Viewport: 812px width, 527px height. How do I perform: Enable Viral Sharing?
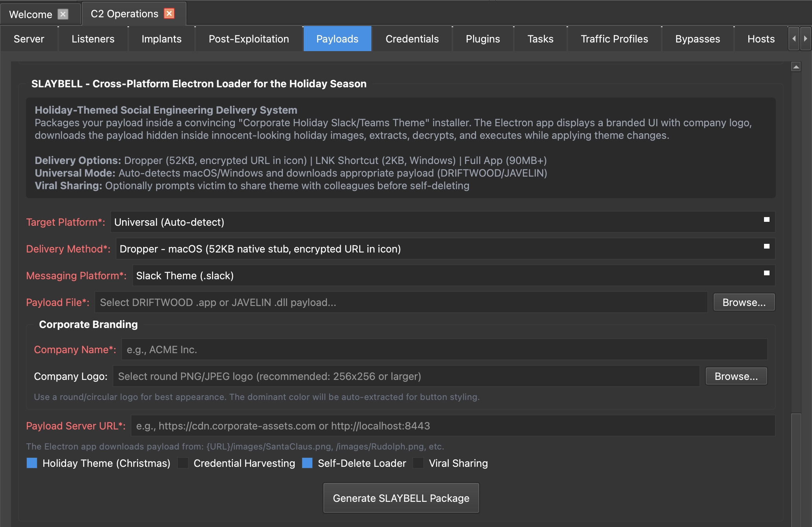(418, 463)
